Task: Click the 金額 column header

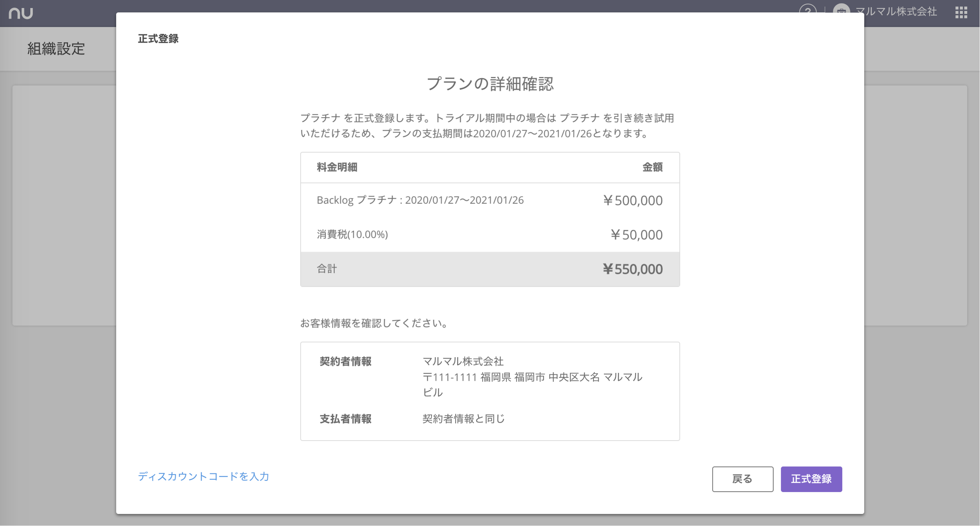Action: (653, 167)
